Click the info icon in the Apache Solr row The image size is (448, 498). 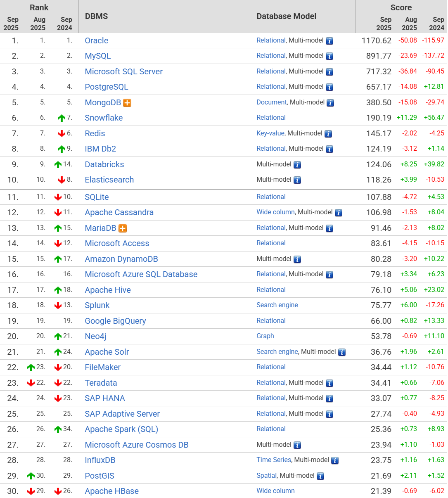pyautogui.click(x=342, y=352)
